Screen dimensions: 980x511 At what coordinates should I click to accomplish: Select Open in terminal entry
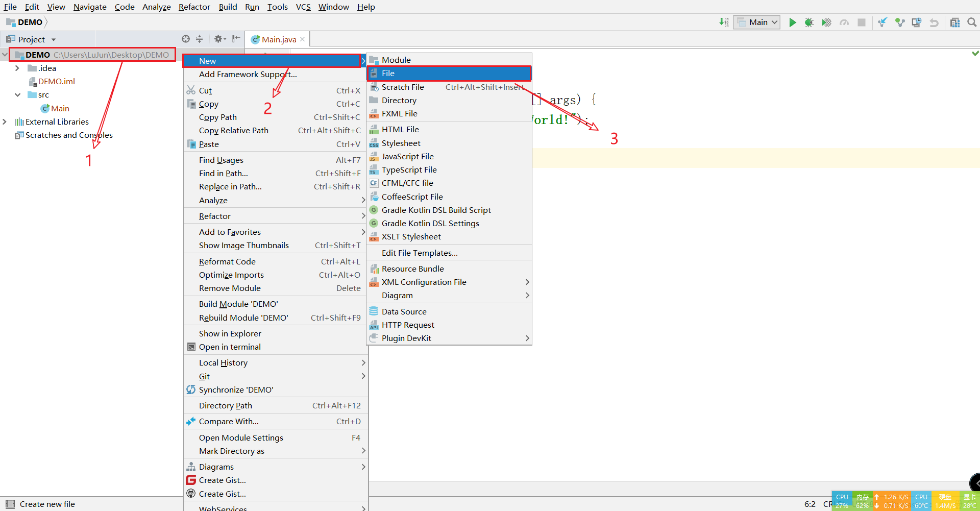pyautogui.click(x=276, y=347)
